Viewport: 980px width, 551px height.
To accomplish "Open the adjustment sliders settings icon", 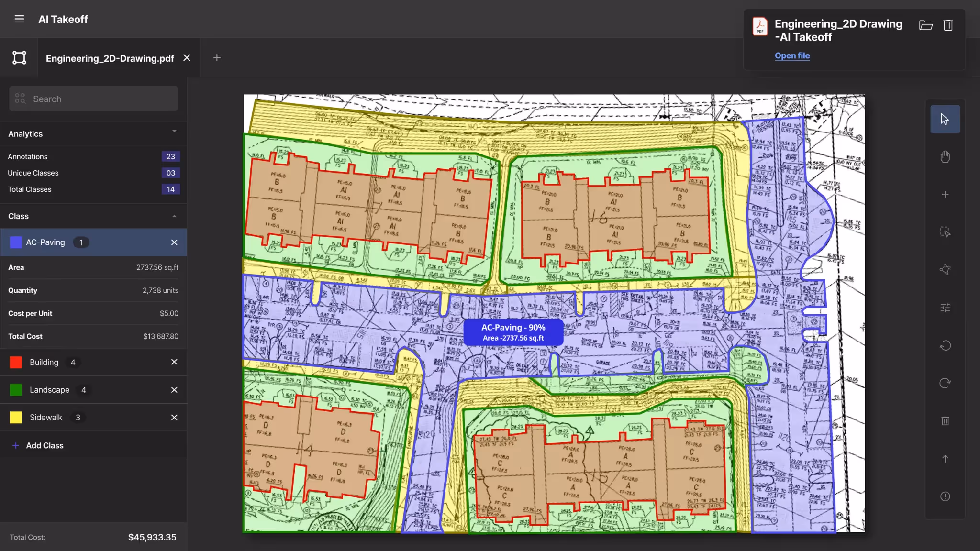I will (x=945, y=308).
